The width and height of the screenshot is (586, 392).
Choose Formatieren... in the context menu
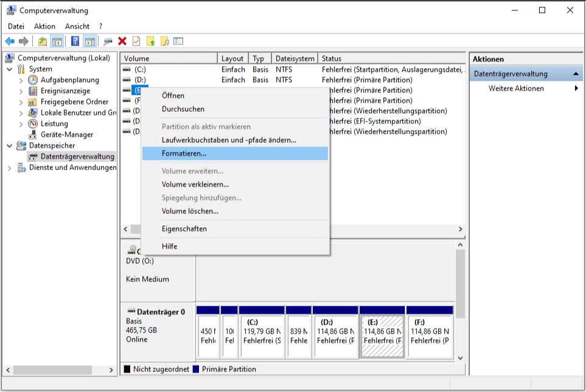[x=235, y=153]
